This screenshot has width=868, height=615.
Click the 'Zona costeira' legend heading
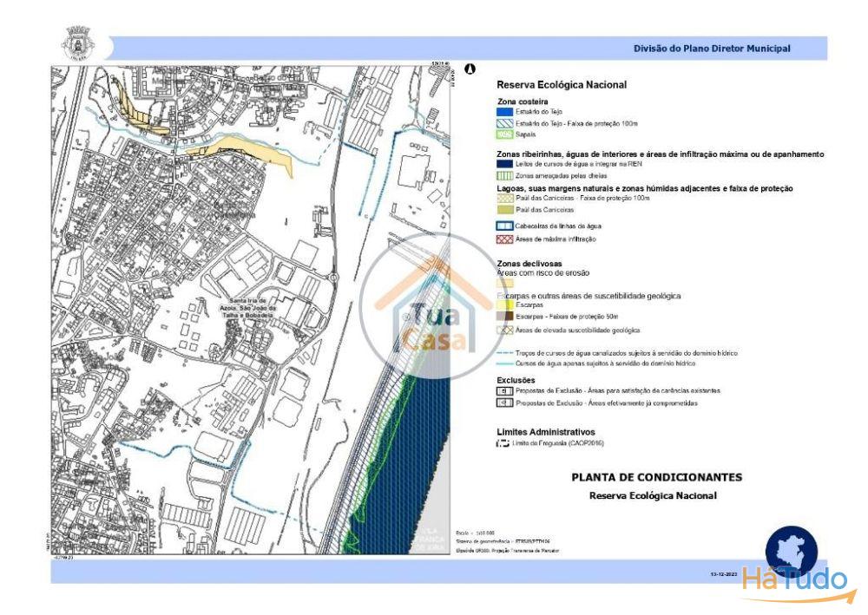point(523,101)
